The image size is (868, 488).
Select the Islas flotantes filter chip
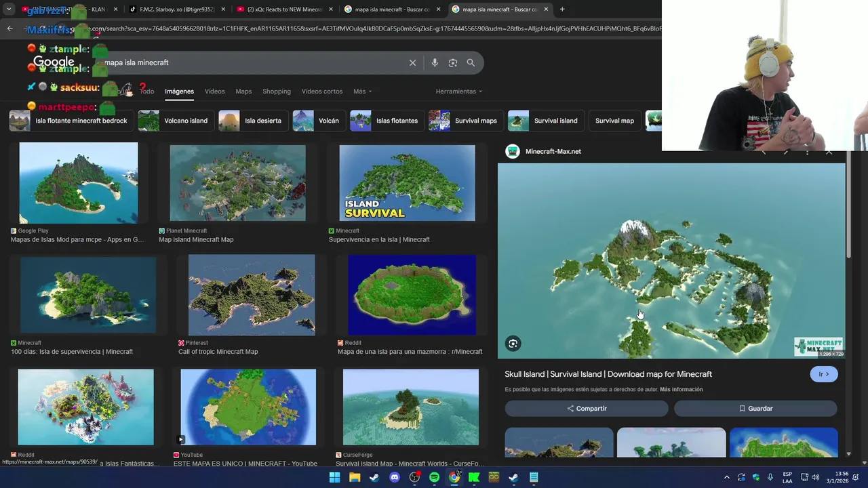387,121
